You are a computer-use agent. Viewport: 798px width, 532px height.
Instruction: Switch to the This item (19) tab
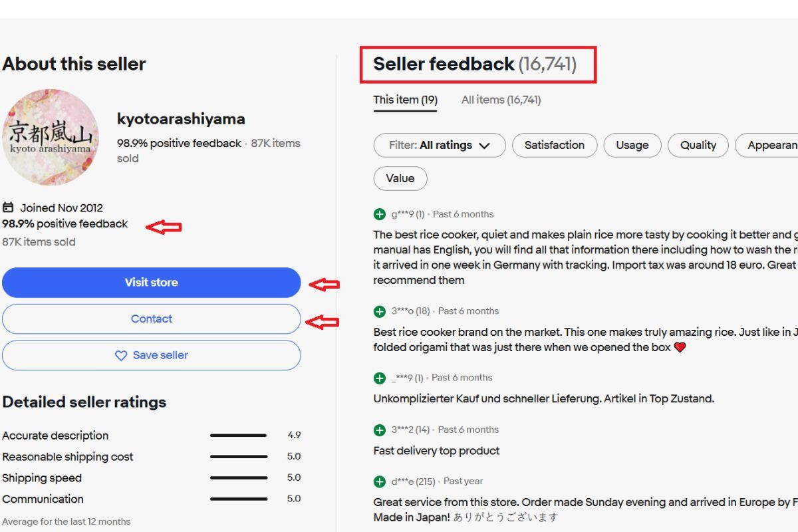tap(405, 100)
